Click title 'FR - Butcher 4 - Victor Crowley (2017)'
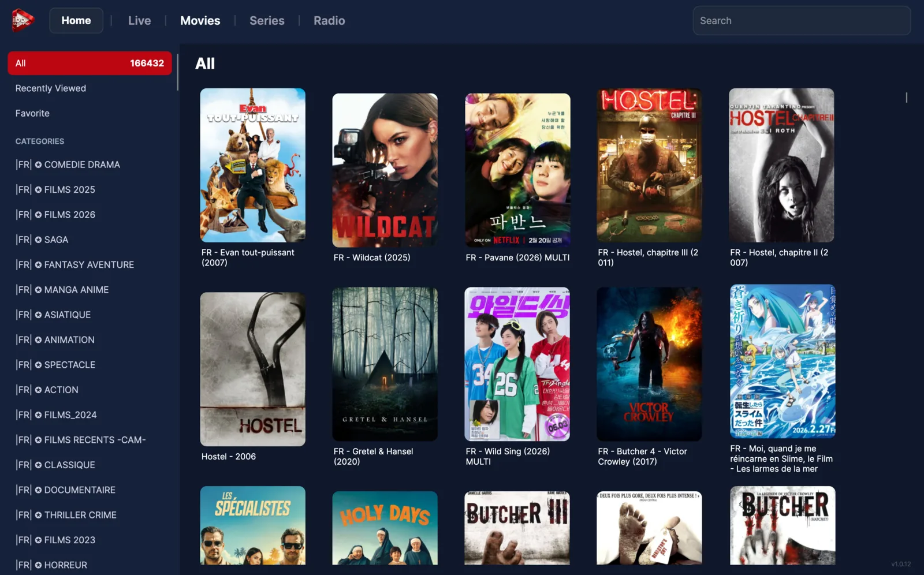The width and height of the screenshot is (924, 575). [x=642, y=457]
